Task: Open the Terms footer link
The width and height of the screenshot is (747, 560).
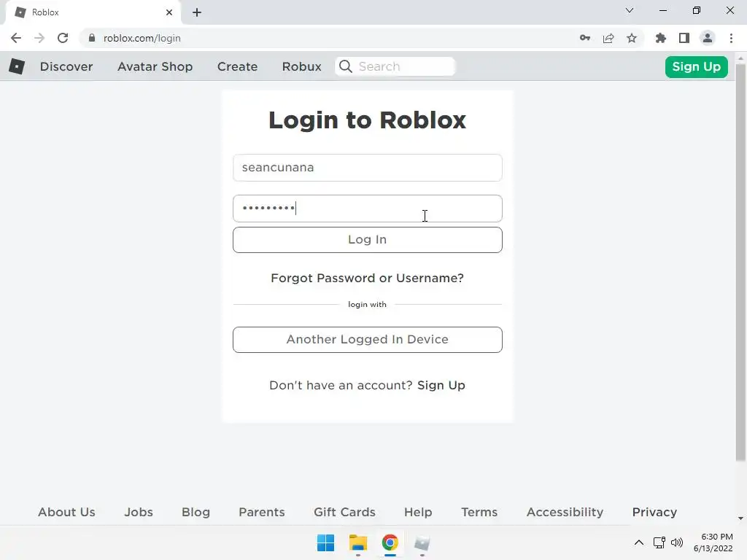Action: [479, 512]
